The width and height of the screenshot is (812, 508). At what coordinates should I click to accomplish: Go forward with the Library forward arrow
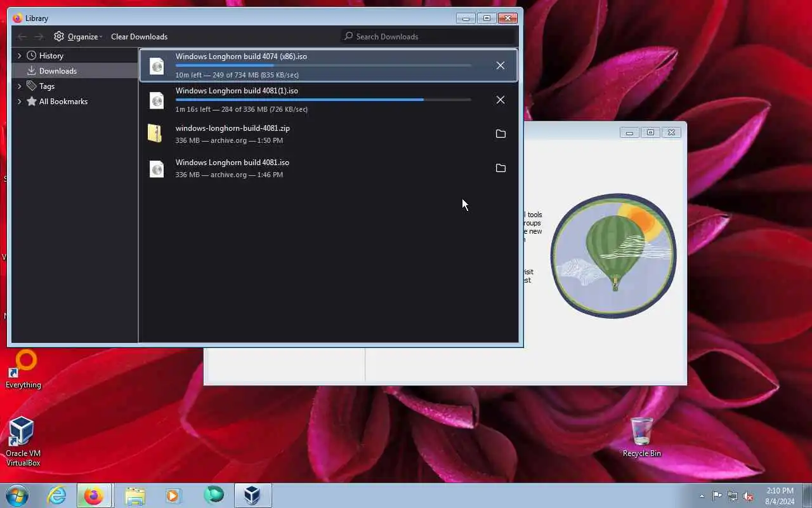pyautogui.click(x=39, y=36)
